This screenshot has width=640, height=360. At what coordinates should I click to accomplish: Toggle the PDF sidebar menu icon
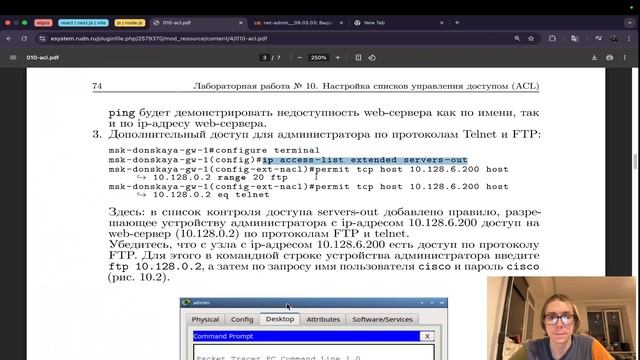click(x=13, y=58)
